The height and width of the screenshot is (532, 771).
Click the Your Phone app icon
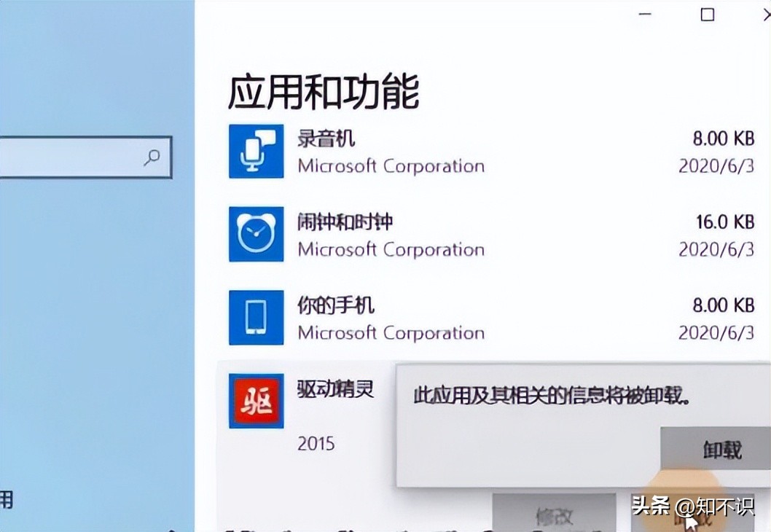(x=257, y=318)
